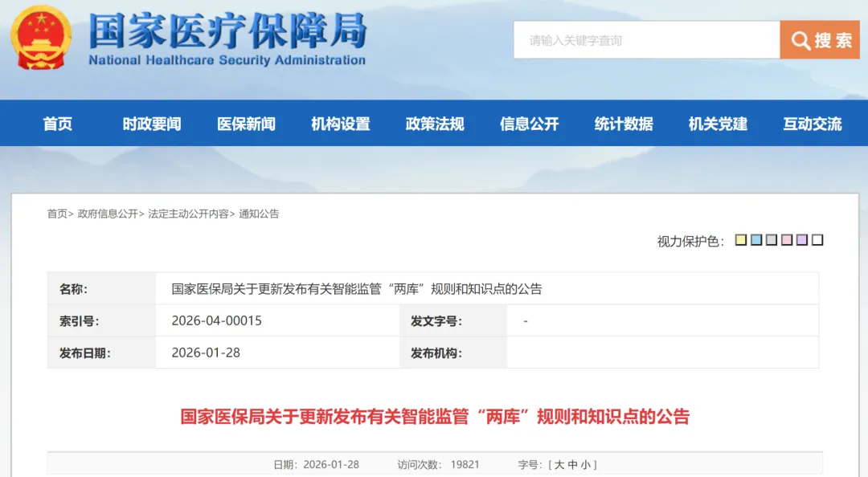Click the 首页 breadcrumb link
Viewport: 868px width, 477px height.
(57, 214)
